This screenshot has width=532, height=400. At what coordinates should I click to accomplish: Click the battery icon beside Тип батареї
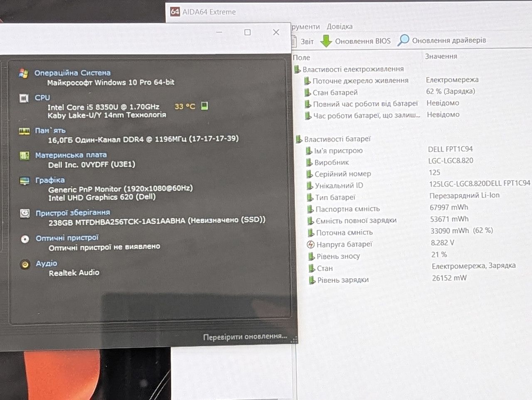click(x=310, y=198)
